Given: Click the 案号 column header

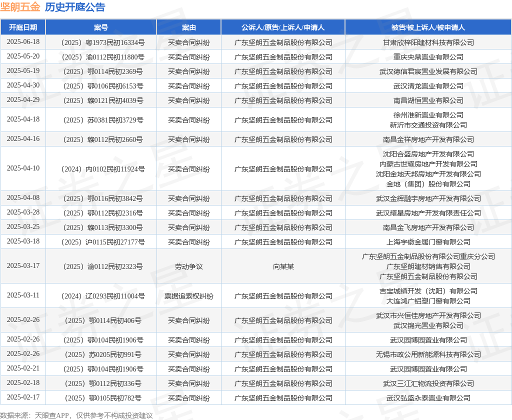Looking at the screenshot, I should (x=101, y=27).
